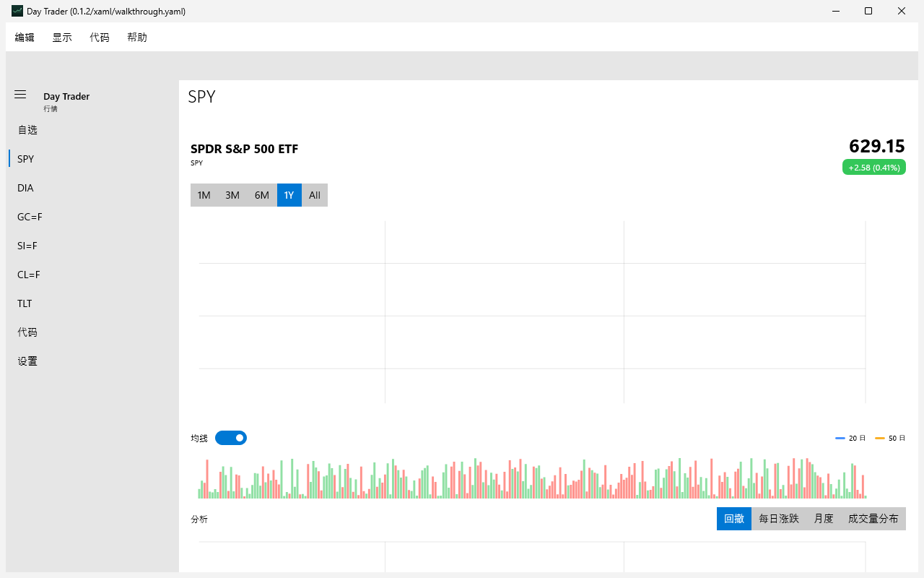Close the Day Trader window
This screenshot has height=578, width=924.
point(902,11)
